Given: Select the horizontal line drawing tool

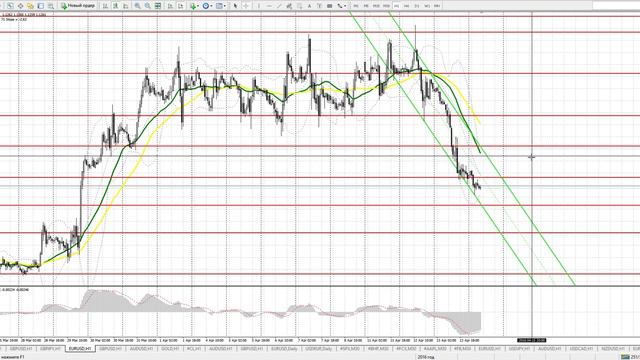Looking at the screenshot, I should click(269, 6).
